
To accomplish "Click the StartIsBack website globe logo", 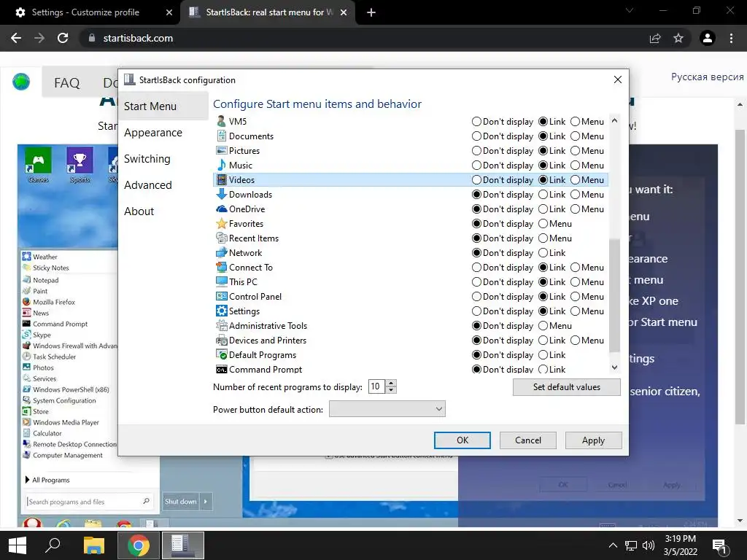I will (x=21, y=82).
